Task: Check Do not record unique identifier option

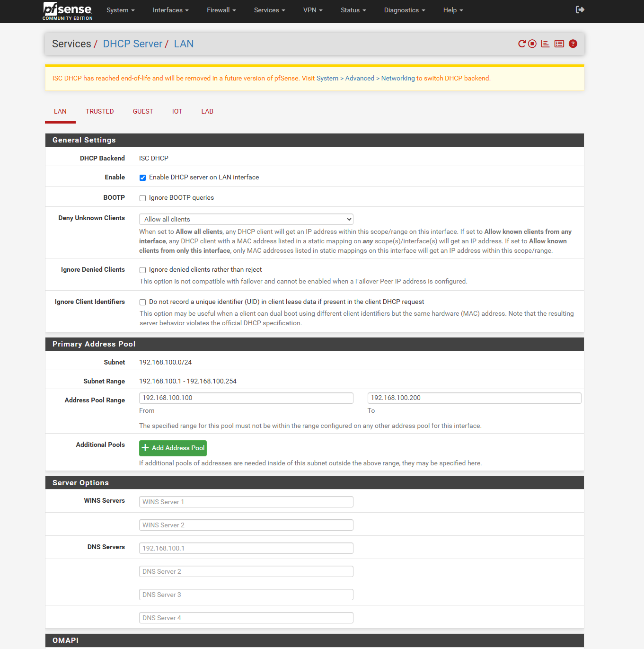Action: pos(142,302)
